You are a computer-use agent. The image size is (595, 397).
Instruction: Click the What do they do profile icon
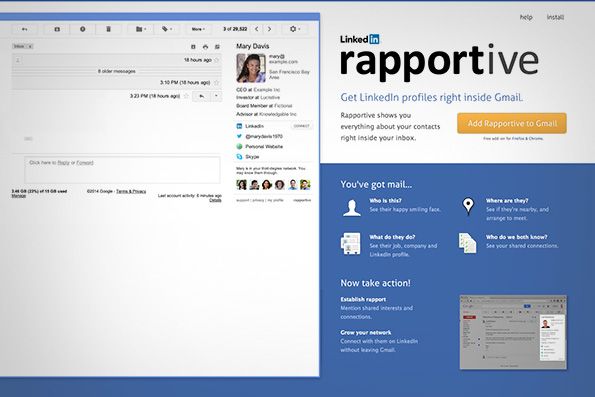[x=350, y=244]
